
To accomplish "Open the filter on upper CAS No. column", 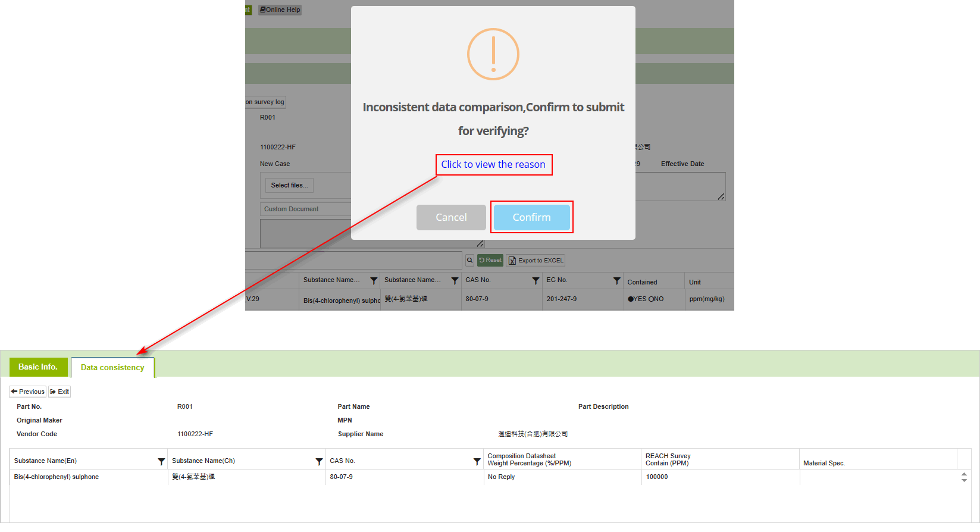I will click(536, 280).
